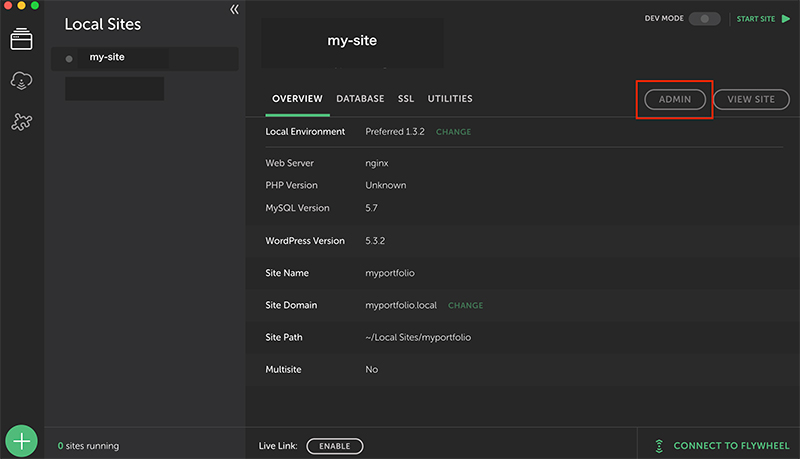The width and height of the screenshot is (800, 459).
Task: Click the my-site title heading
Action: pyautogui.click(x=352, y=40)
